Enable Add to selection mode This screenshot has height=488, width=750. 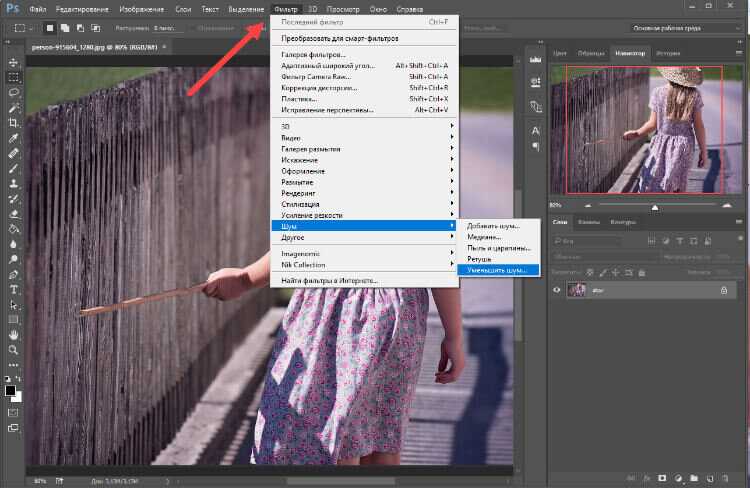[65, 28]
